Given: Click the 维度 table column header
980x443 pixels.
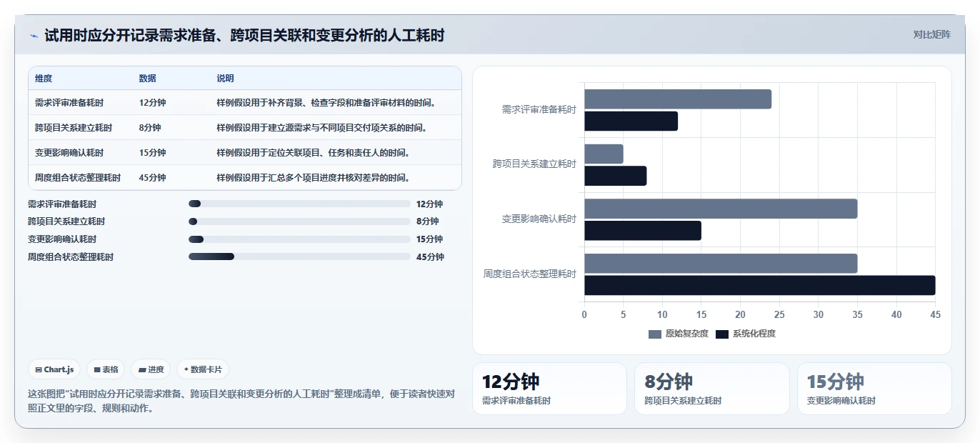Looking at the screenshot, I should coord(44,79).
